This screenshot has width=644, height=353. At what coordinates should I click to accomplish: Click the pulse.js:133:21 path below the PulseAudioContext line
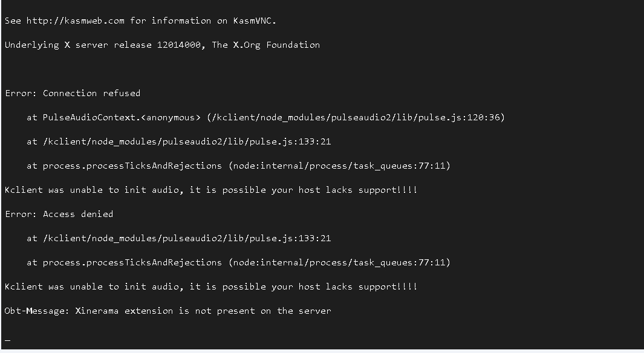[x=187, y=142]
